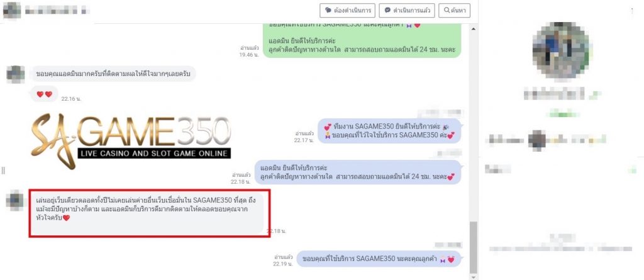Click the chat scrollbar thumb
This screenshot has width=644, height=280.
(473, 247)
